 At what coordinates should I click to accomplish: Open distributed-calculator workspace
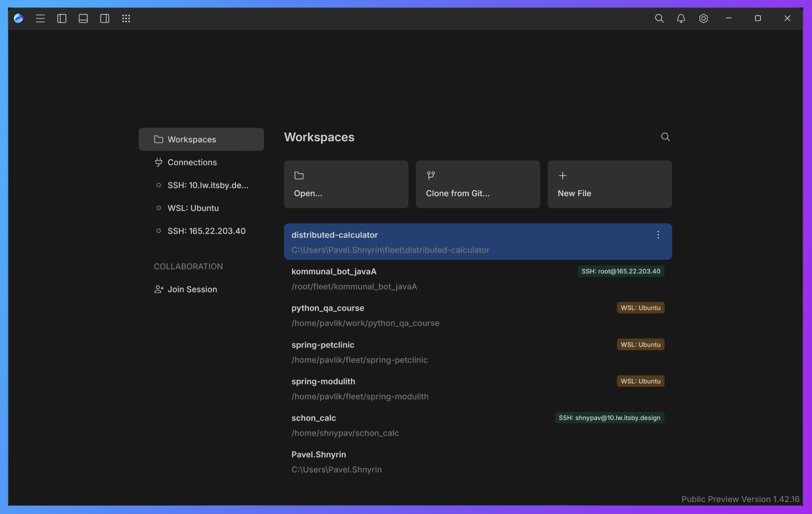click(x=478, y=242)
